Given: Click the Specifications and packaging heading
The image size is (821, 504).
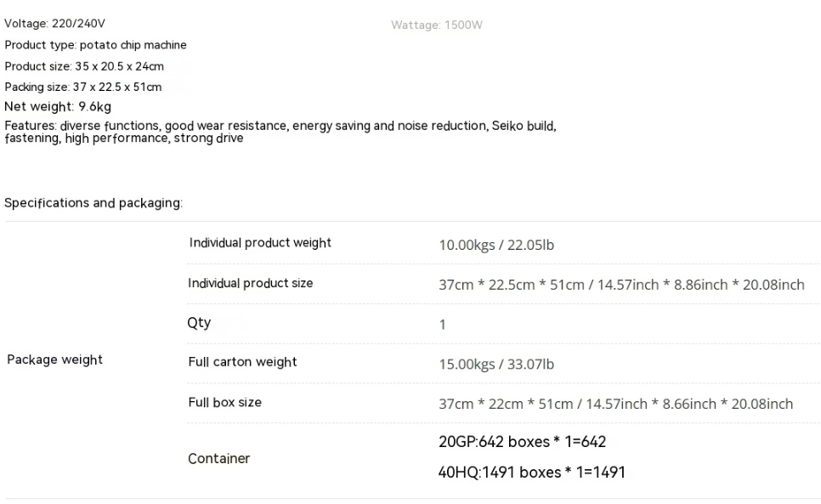Looking at the screenshot, I should point(93,203).
